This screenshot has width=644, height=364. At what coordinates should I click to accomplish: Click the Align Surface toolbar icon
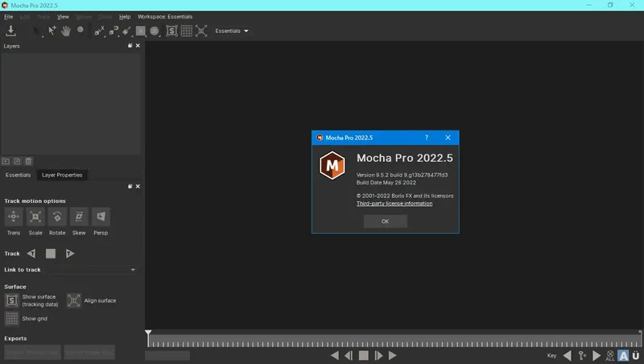[x=201, y=31]
